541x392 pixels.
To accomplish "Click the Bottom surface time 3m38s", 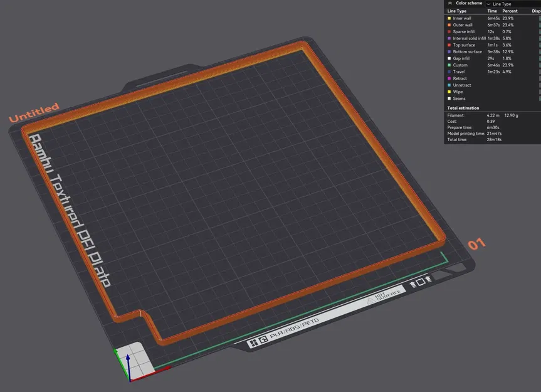I will (x=493, y=52).
